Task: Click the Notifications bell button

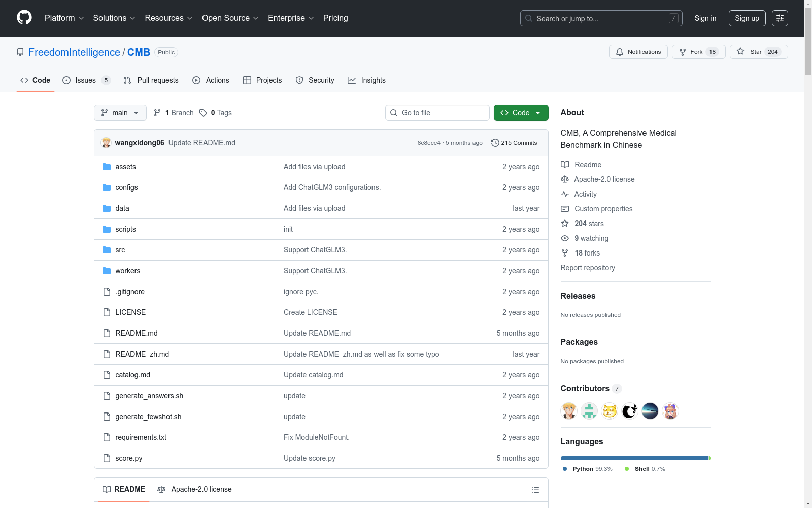Action: (638, 52)
